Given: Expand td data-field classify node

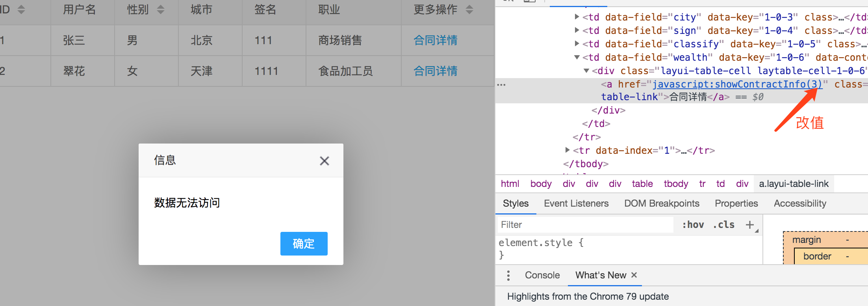Looking at the screenshot, I should coord(577,44).
